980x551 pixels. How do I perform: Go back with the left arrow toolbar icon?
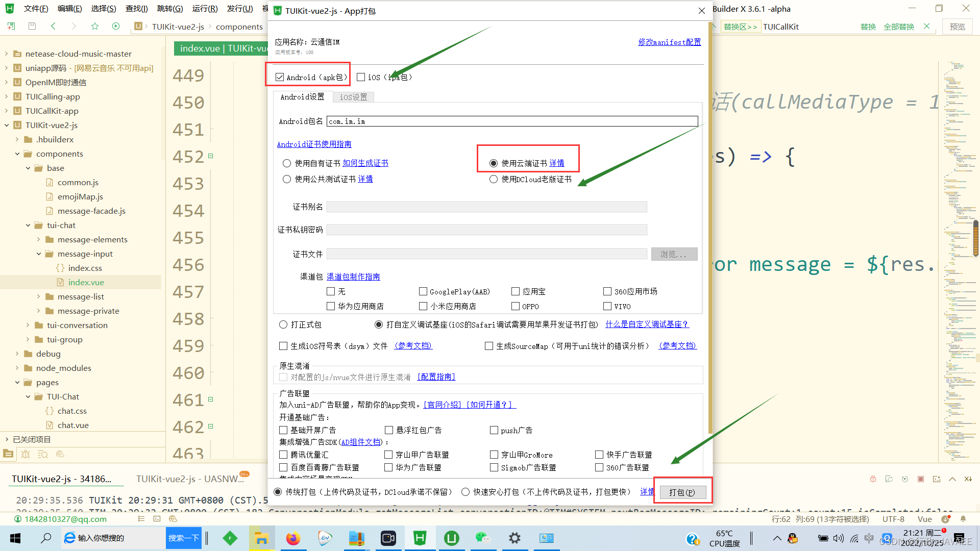53,26
